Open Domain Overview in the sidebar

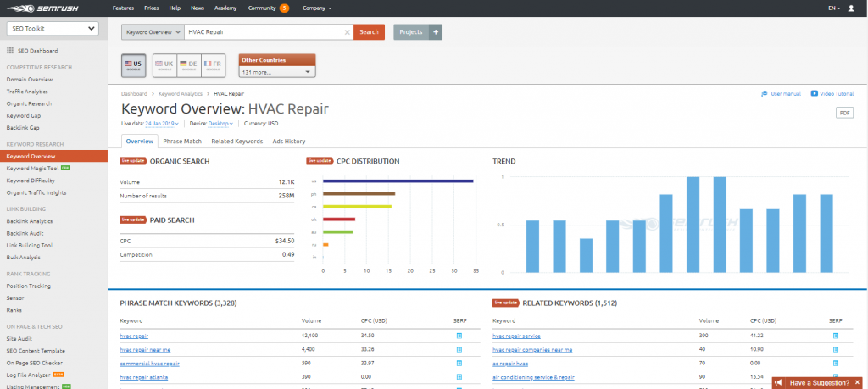pos(30,79)
